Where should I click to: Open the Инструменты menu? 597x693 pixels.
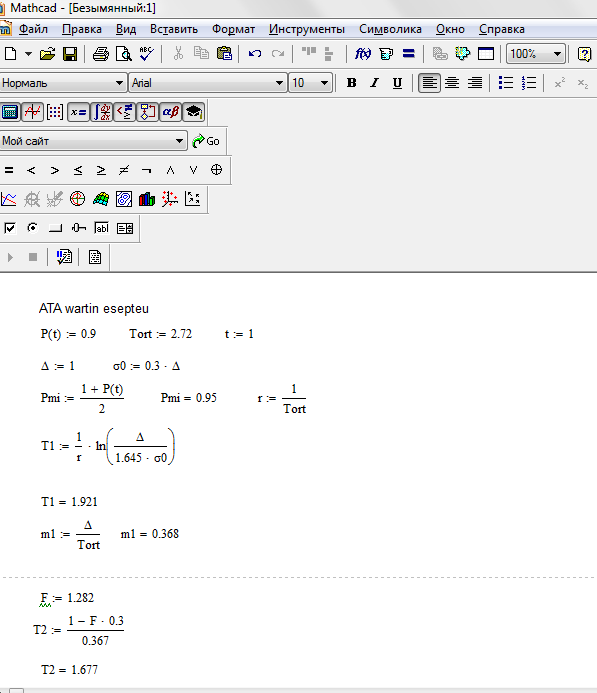tap(307, 29)
